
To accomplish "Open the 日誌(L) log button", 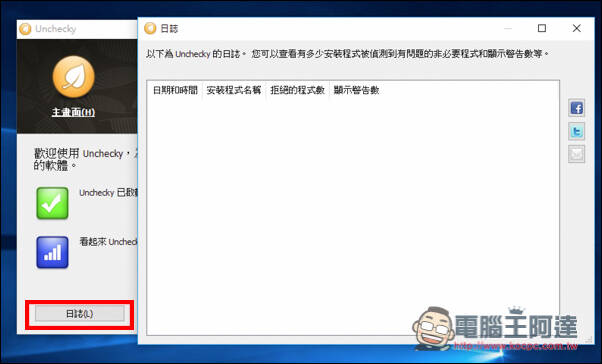I will point(80,314).
